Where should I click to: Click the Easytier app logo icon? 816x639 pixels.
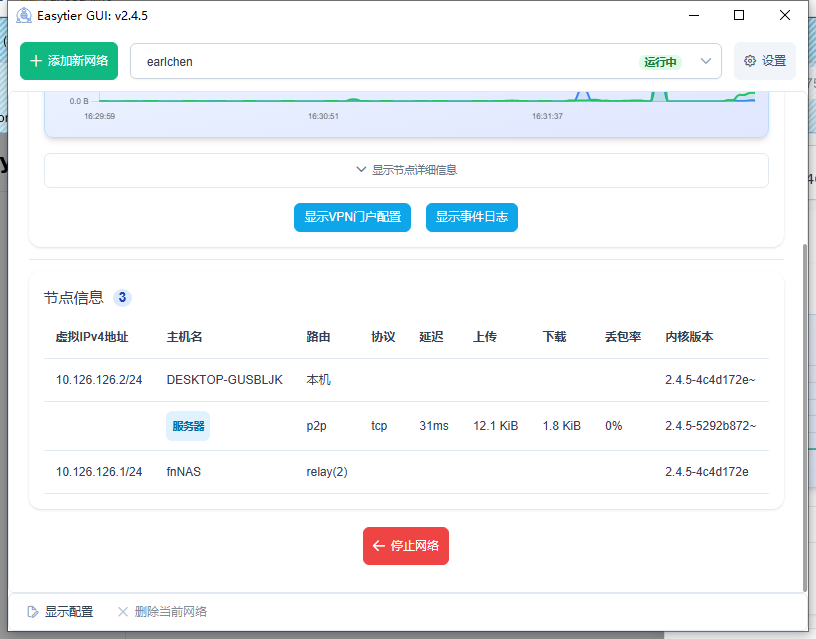[x=23, y=16]
